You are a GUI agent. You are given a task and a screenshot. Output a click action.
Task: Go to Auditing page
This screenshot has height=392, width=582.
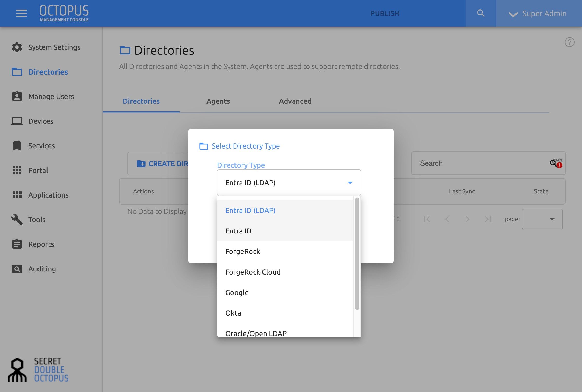click(x=42, y=269)
